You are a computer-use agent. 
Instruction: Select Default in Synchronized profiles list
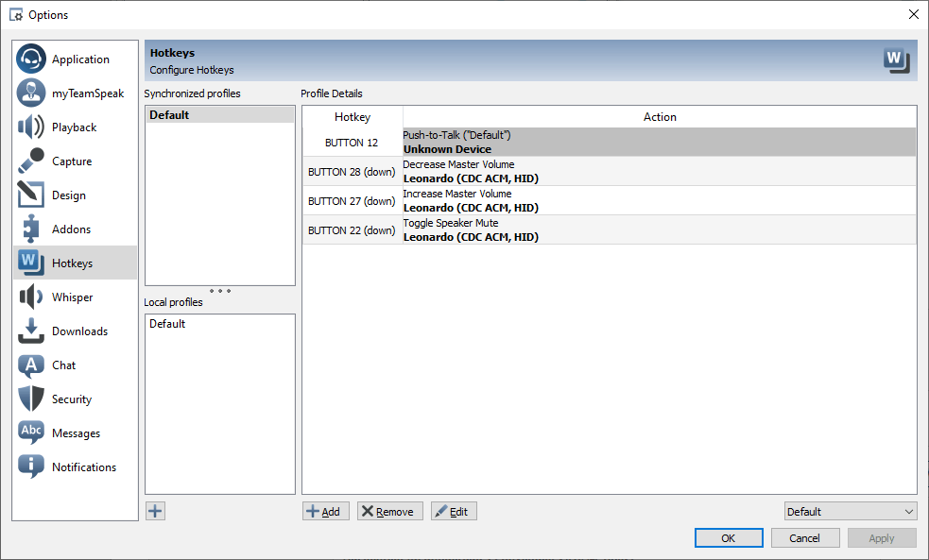pos(220,115)
